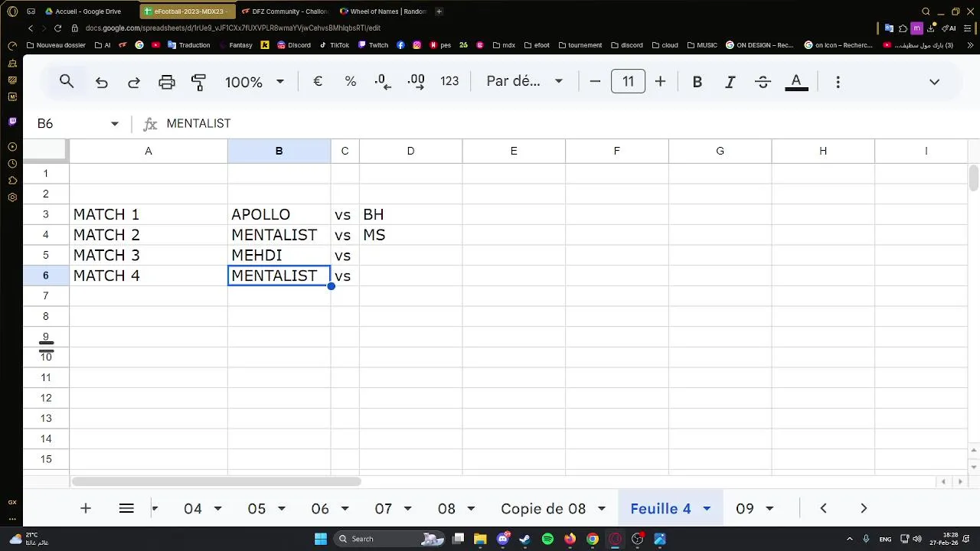The image size is (980, 551).
Task: Open Steam from the taskbar
Action: click(x=524, y=539)
